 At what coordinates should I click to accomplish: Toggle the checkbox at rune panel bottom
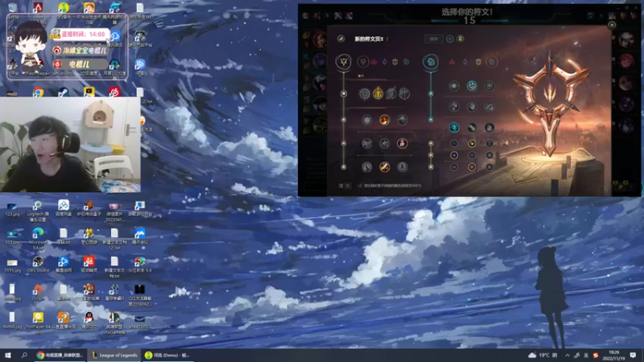360,186
